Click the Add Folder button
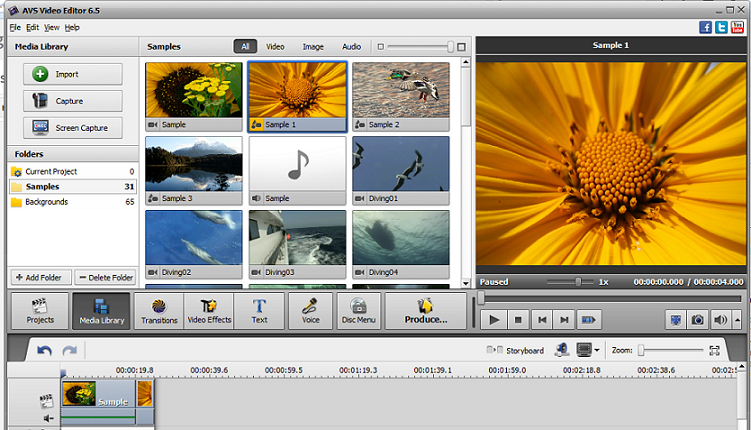Screen dimensions: 751x430 pos(41,277)
